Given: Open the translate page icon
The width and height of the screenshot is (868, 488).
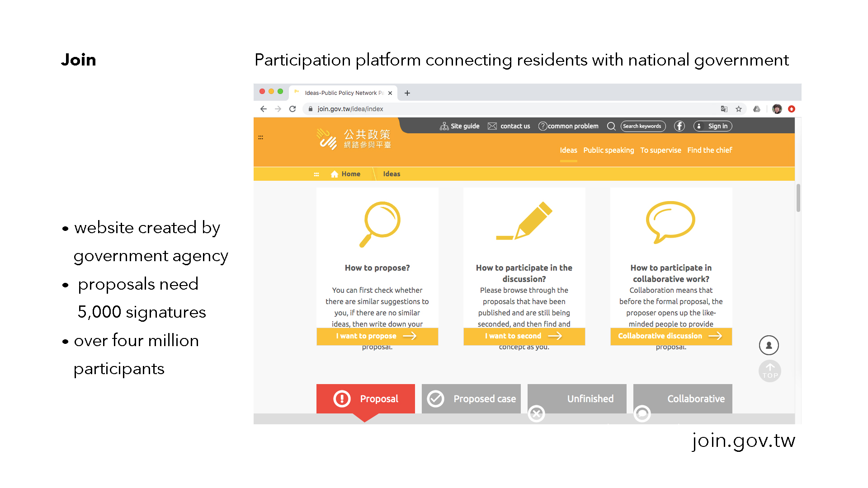Looking at the screenshot, I should [x=724, y=109].
